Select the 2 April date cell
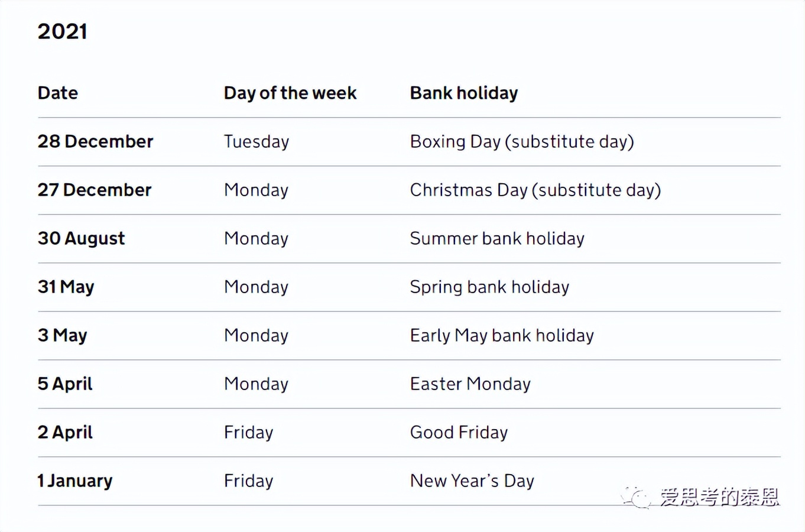The height and width of the screenshot is (532, 805). [x=65, y=432]
